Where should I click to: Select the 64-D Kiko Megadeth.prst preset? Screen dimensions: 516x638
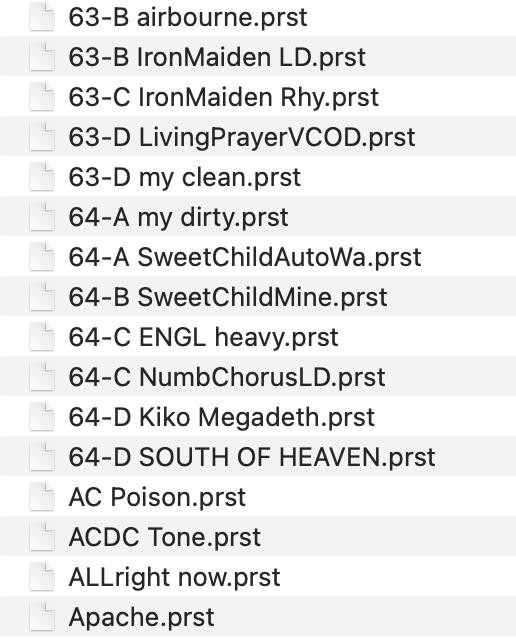pos(221,417)
